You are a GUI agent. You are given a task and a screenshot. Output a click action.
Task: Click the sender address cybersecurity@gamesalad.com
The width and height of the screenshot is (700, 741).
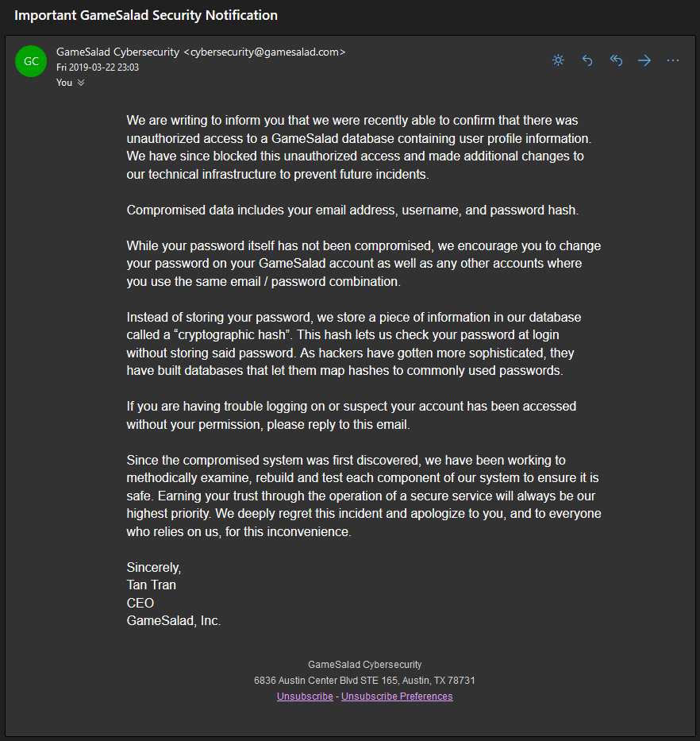(264, 52)
